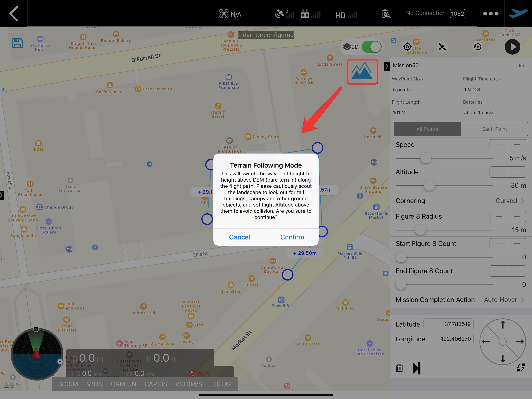Nudge waypoint left with the left arrow

coord(486,342)
